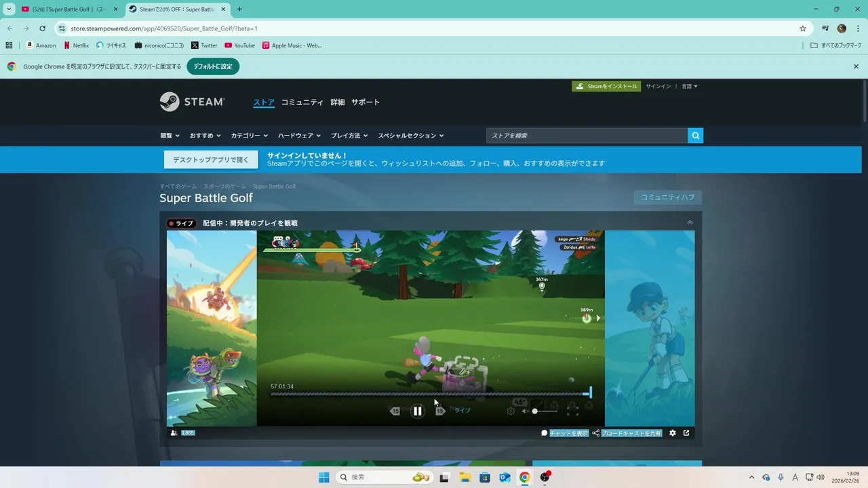This screenshot has width=868, height=488.
Task: Open the Windows Start menu
Action: click(324, 477)
